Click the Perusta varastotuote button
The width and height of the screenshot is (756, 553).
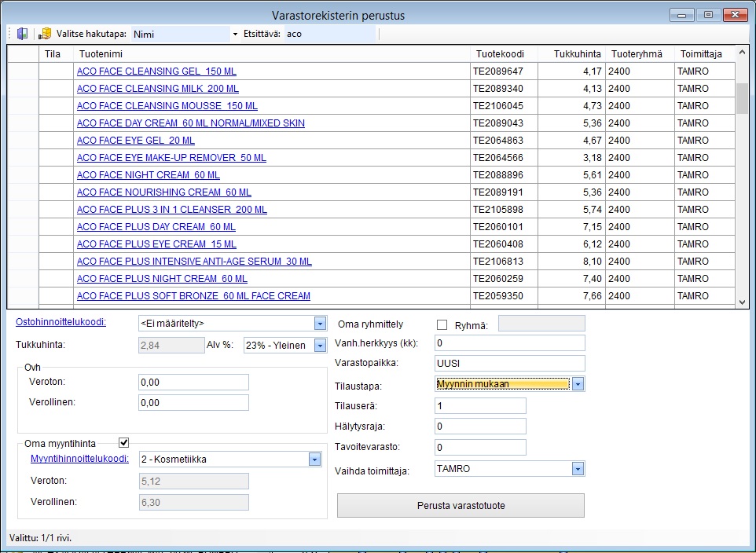(x=461, y=506)
